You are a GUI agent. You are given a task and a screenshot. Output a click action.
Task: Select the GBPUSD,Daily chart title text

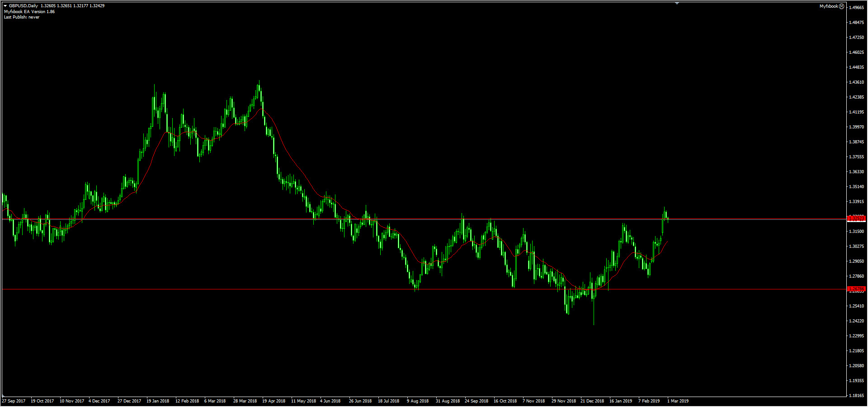24,6
